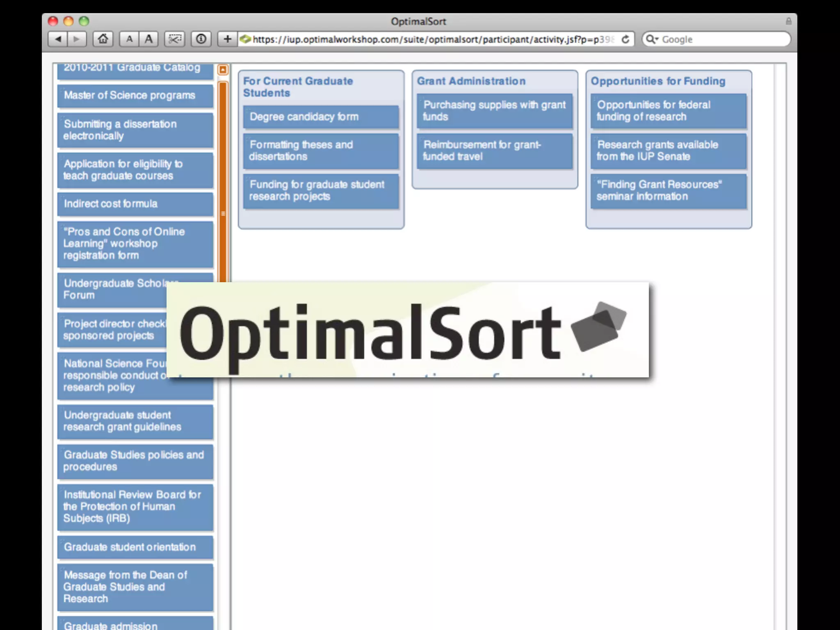The image size is (840, 630).
Task: Select the "Indirect cost formula" card
Action: [135, 204]
